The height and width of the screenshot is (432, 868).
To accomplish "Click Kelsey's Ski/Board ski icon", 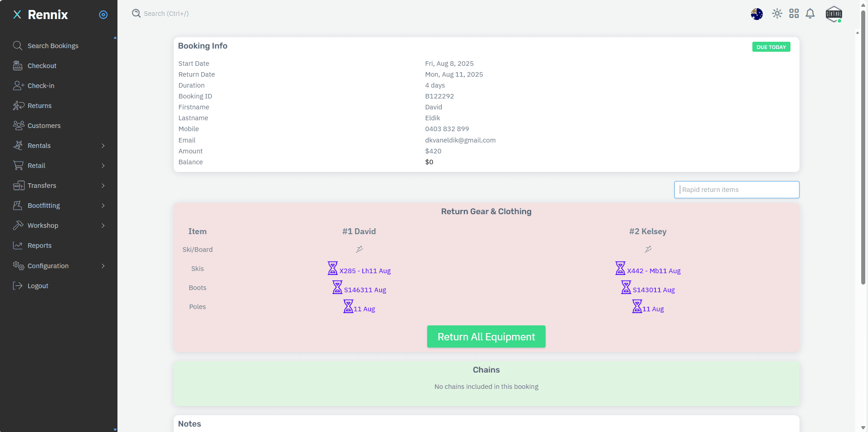I will (648, 249).
